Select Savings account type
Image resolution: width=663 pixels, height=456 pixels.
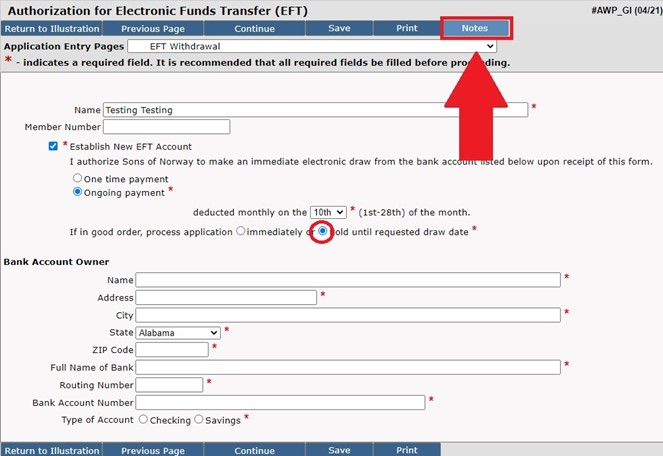[x=198, y=420]
